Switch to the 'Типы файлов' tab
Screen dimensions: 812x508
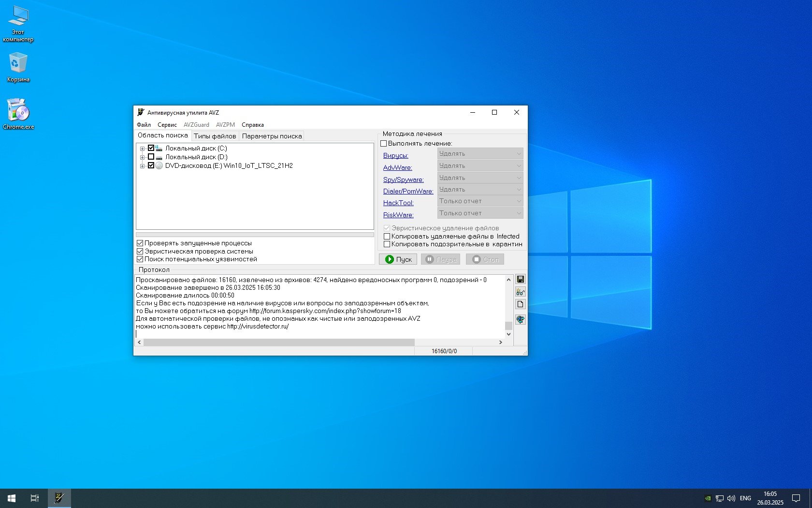tap(215, 136)
